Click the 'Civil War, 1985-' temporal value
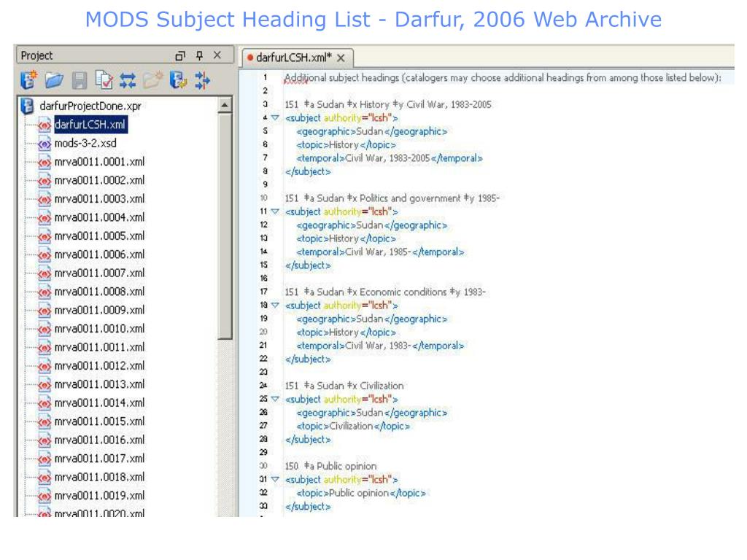747x560 pixels. [378, 252]
